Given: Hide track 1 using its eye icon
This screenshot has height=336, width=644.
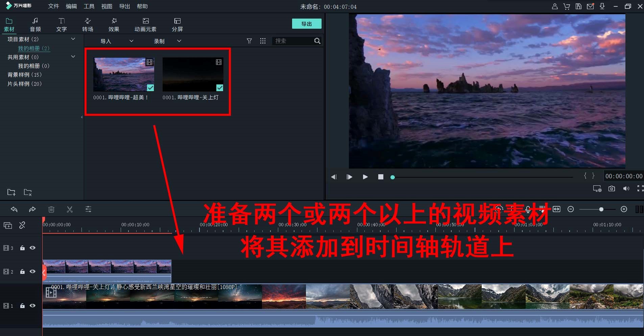Looking at the screenshot, I should 33,306.
